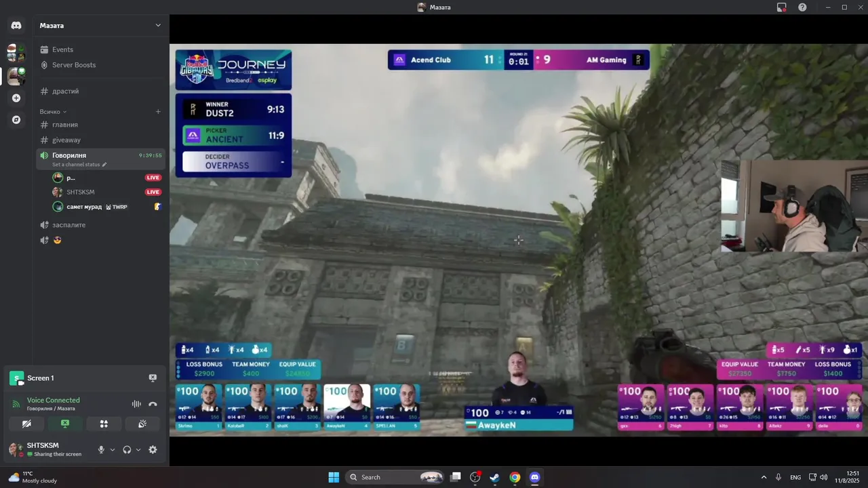Click the streamed game video area crosshair
Image resolution: width=868 pixels, height=488 pixels.
pyautogui.click(x=518, y=240)
